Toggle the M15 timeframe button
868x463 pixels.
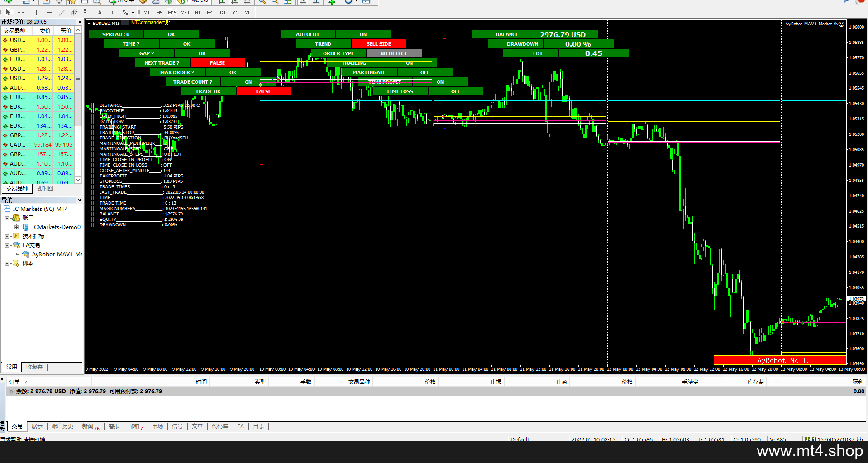tap(172, 12)
